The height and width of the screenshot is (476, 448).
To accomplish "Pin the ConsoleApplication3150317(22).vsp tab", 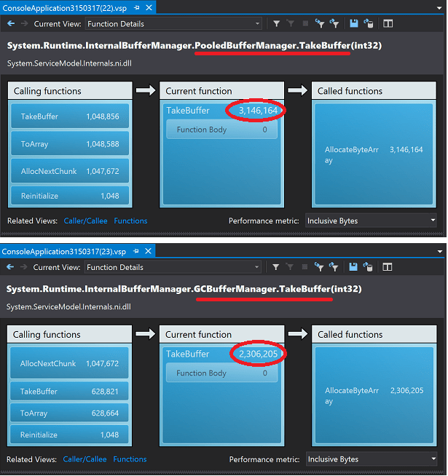I will 136,7.
